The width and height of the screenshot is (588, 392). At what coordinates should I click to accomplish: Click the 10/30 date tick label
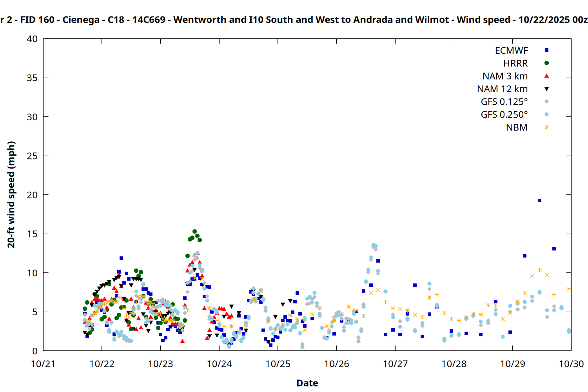[x=571, y=364]
